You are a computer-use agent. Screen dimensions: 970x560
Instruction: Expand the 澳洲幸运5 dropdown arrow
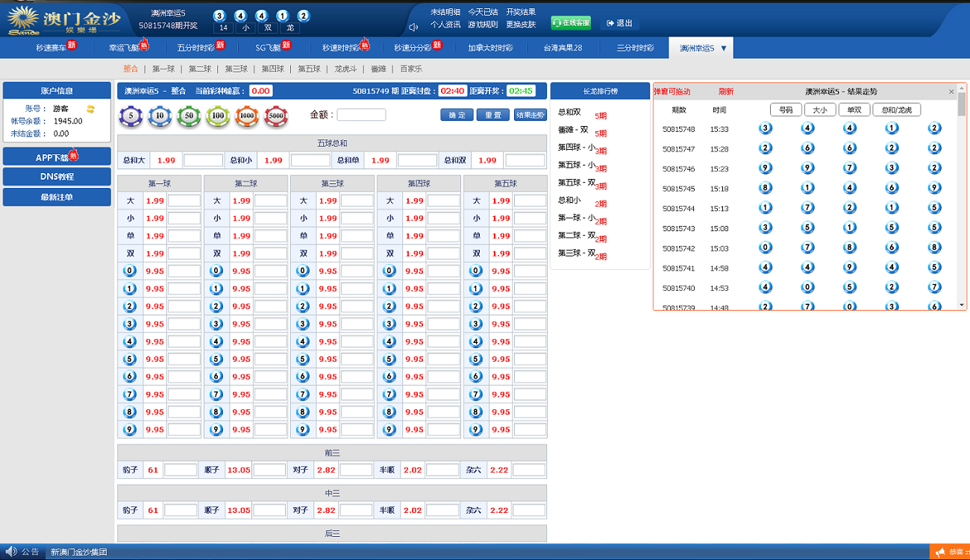[724, 48]
